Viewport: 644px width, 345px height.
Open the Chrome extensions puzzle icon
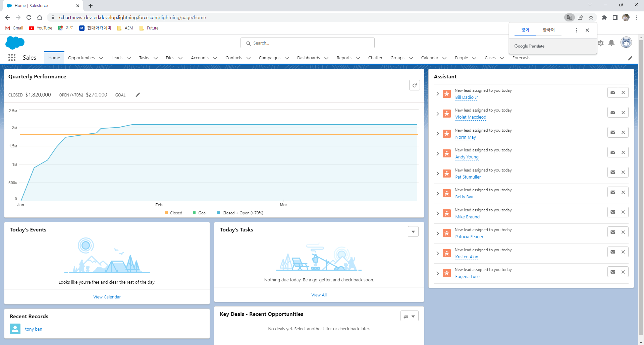(x=604, y=17)
